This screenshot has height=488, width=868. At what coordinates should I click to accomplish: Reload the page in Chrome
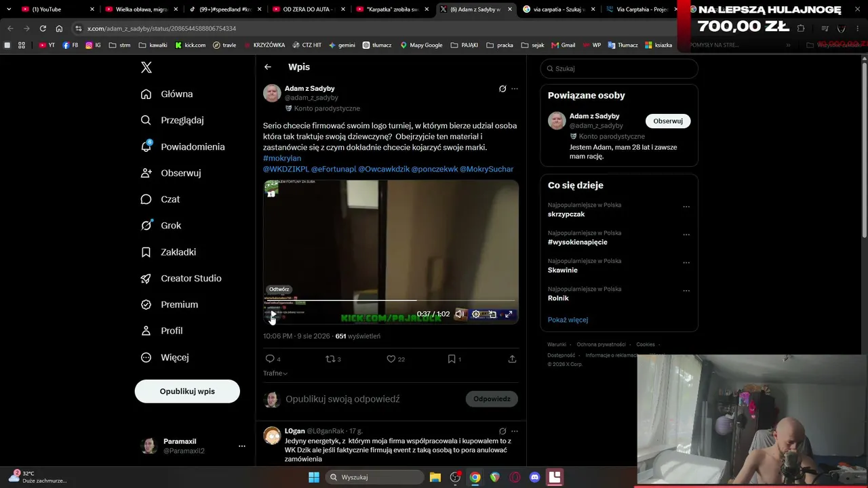[x=43, y=28]
